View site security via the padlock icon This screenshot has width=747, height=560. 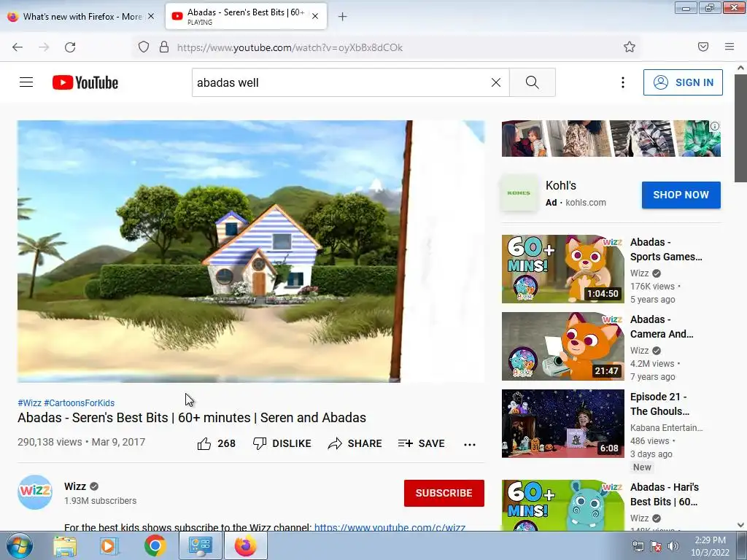(x=164, y=47)
